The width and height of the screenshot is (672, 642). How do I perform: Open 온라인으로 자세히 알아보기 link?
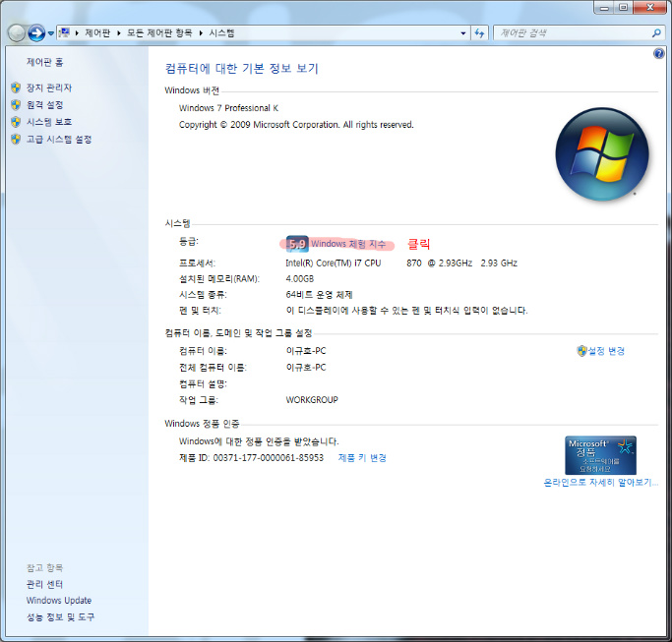600,483
